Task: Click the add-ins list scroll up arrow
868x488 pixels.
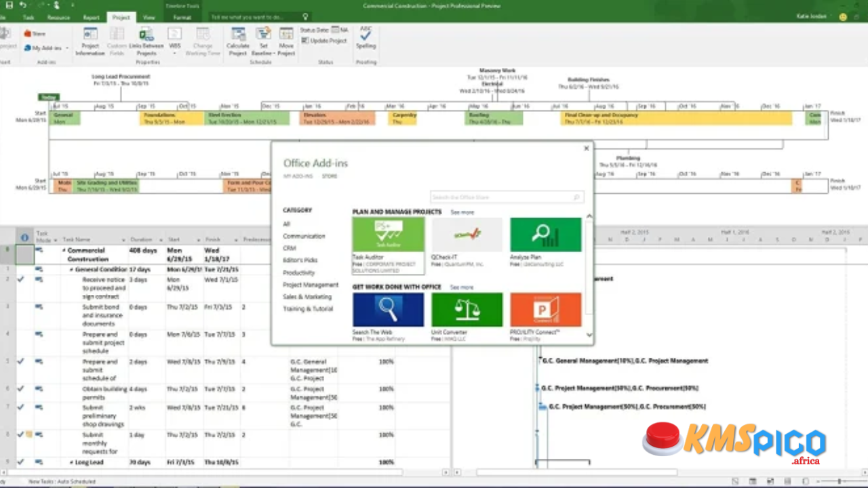Action: pos(589,216)
